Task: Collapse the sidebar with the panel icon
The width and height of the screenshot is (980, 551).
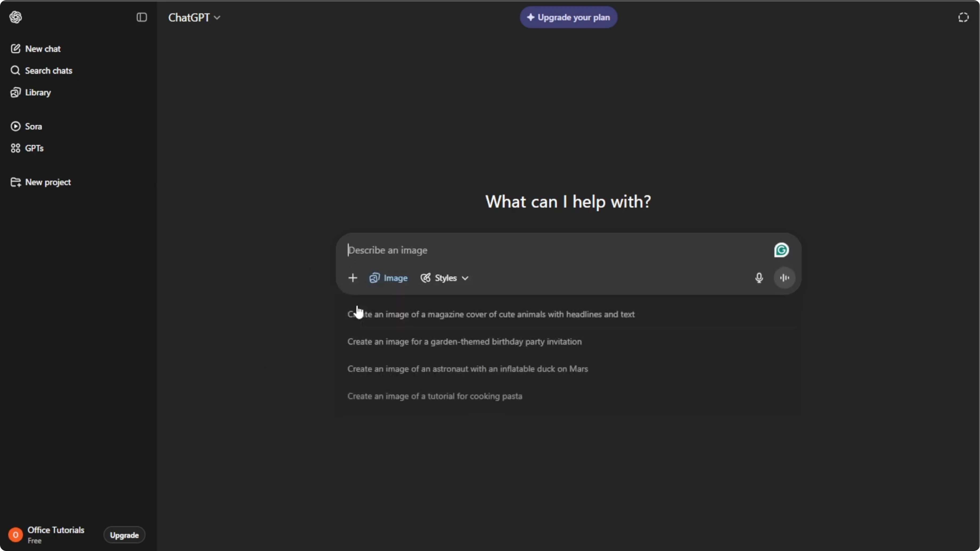Action: (x=141, y=17)
